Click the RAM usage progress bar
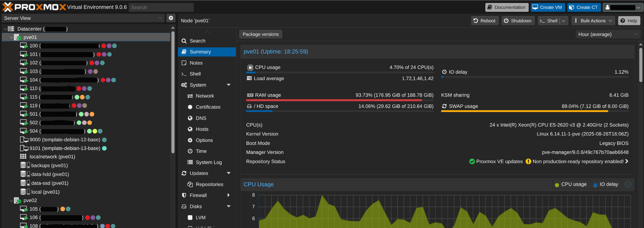The height and width of the screenshot is (228, 644). (x=340, y=100)
